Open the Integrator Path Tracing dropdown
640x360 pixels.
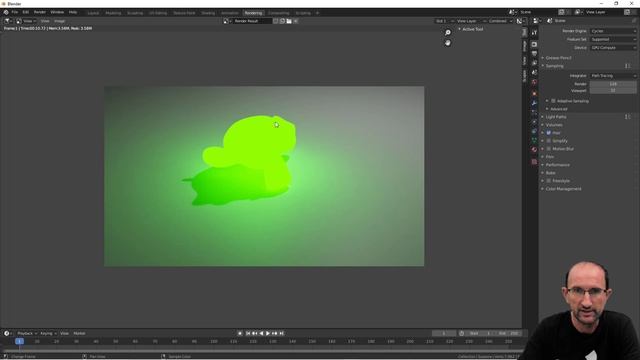[613, 76]
